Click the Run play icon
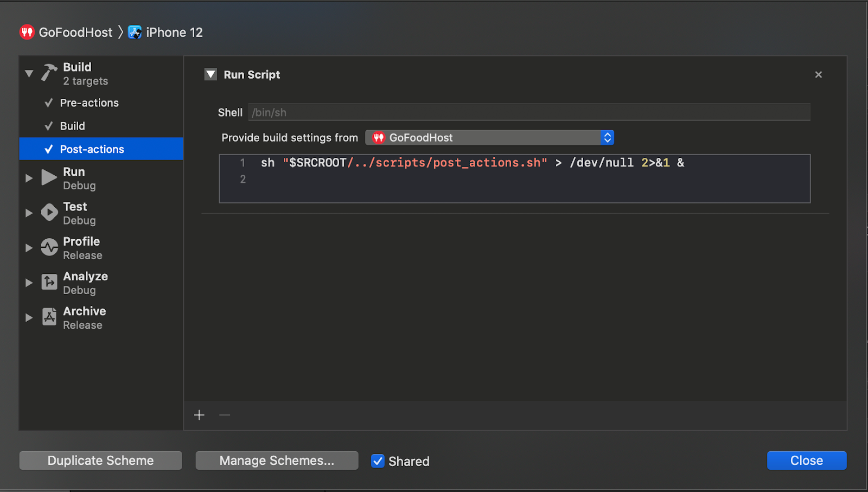 coord(49,178)
